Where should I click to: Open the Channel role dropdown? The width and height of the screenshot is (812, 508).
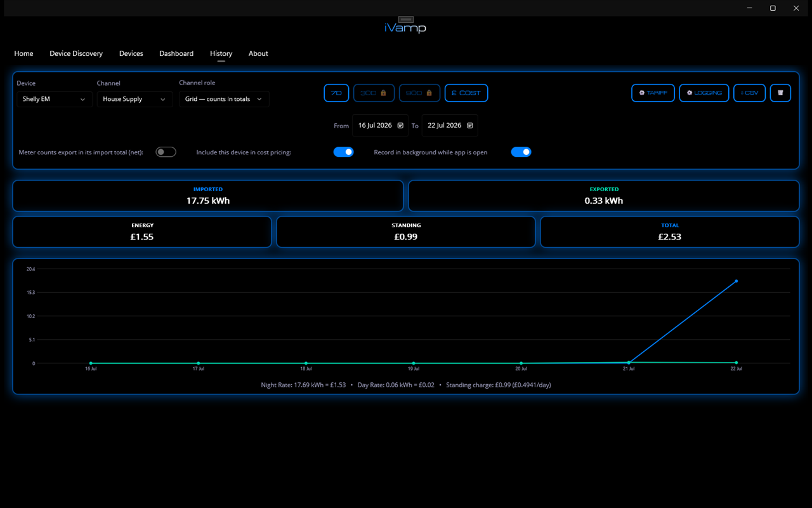click(x=224, y=99)
